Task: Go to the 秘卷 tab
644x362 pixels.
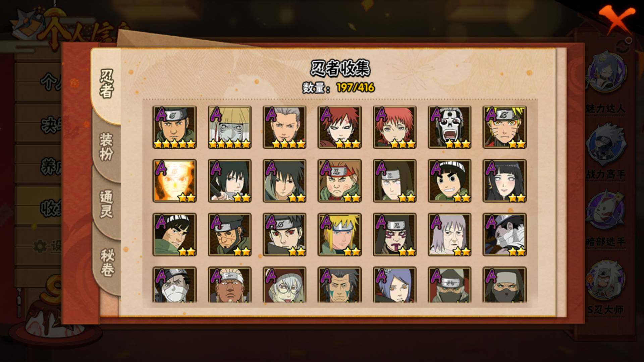Action: [107, 263]
